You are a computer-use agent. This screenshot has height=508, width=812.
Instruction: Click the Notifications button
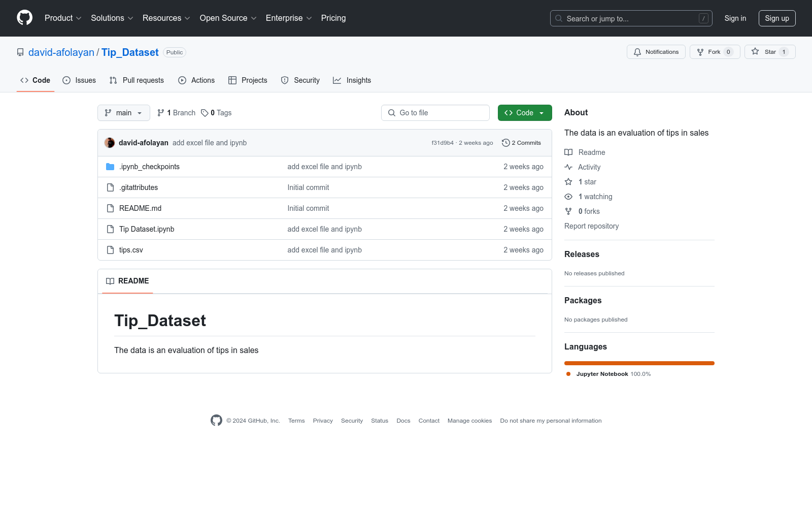click(x=656, y=52)
